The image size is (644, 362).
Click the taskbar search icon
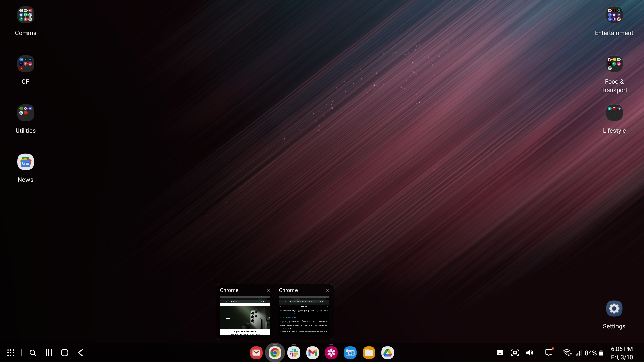(33, 353)
